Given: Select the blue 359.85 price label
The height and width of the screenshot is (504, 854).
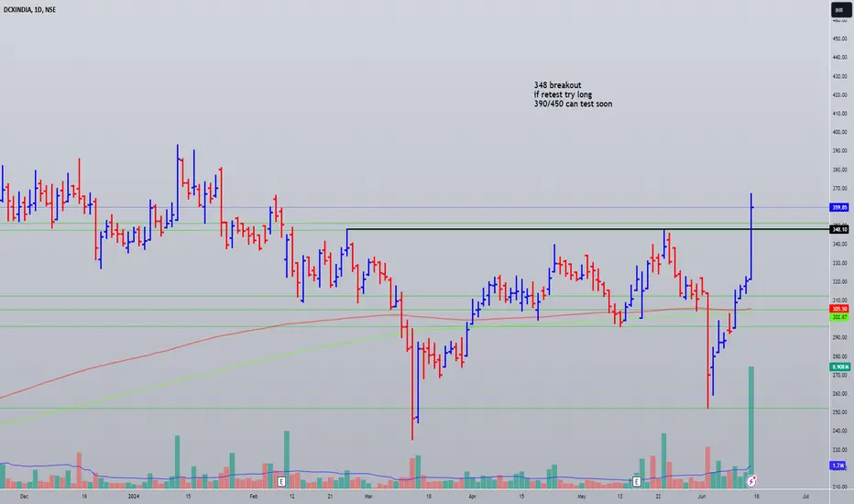Looking at the screenshot, I should point(839,208).
